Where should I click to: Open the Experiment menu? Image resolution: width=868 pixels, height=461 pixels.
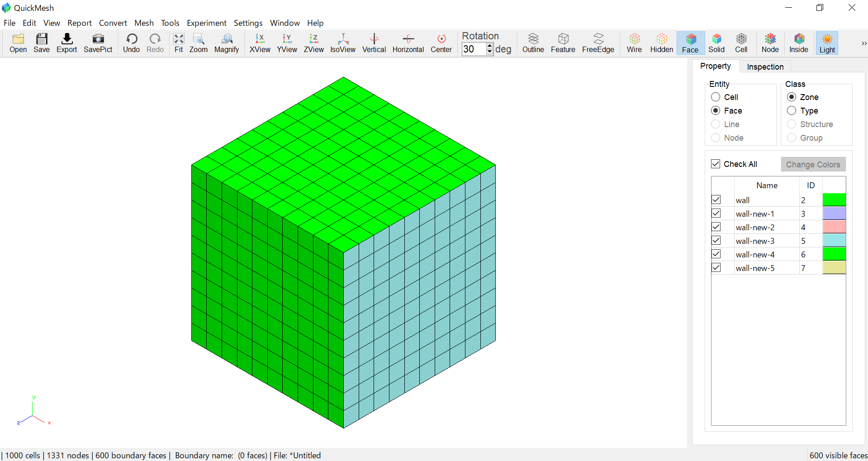[207, 23]
